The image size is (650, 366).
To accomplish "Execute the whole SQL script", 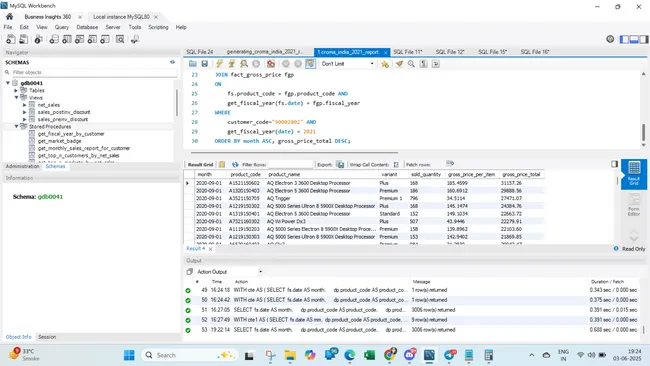I will pos(219,64).
